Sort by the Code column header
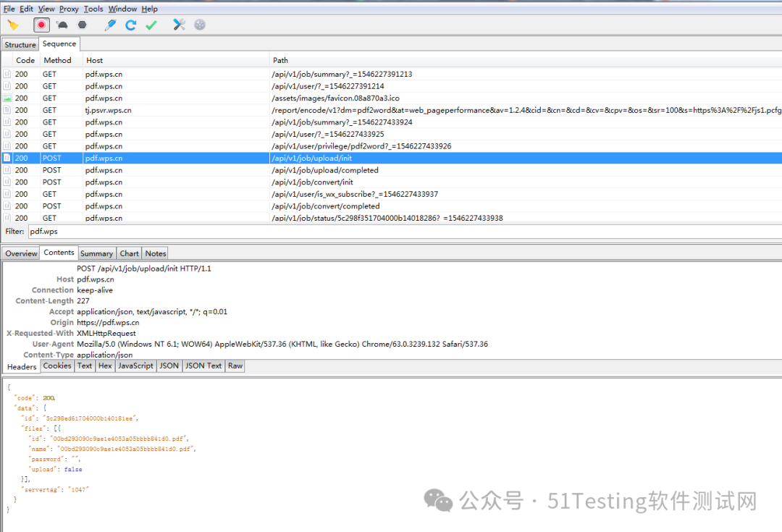The height and width of the screenshot is (532, 782). tap(25, 60)
